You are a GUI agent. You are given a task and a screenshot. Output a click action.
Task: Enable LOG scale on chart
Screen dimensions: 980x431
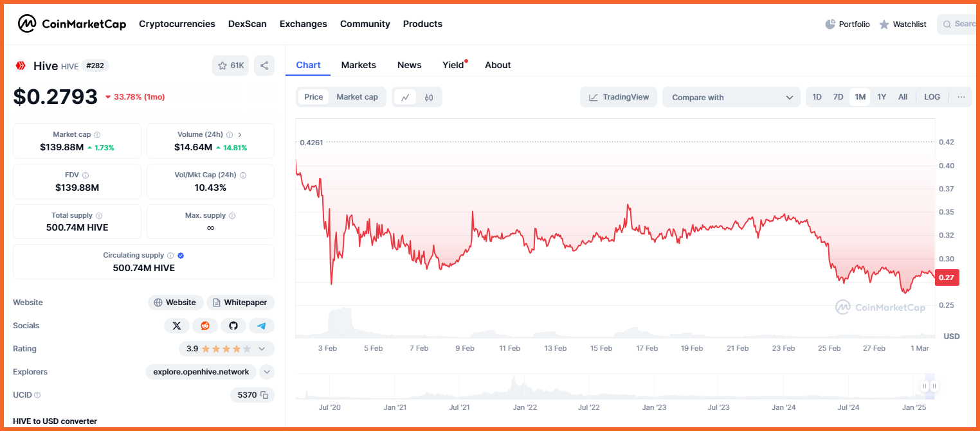click(x=932, y=97)
